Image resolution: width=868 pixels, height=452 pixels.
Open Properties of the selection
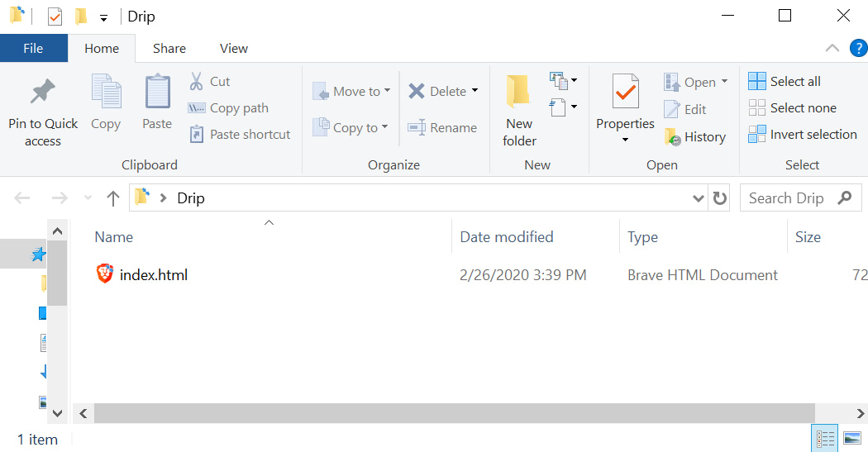point(626,102)
